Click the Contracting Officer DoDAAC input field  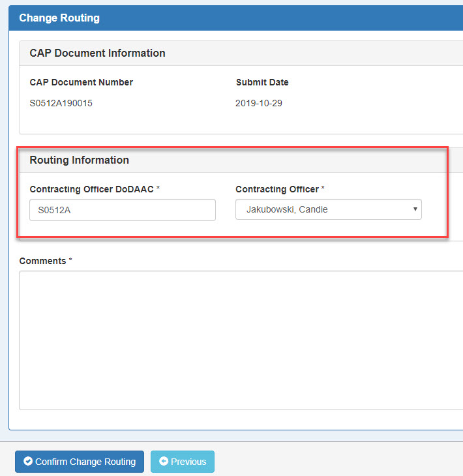tap(122, 210)
